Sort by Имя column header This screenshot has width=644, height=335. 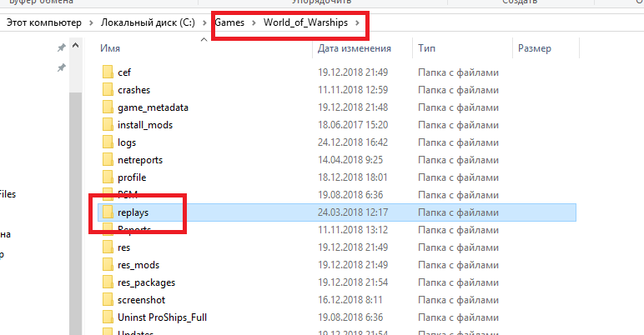coord(110,48)
